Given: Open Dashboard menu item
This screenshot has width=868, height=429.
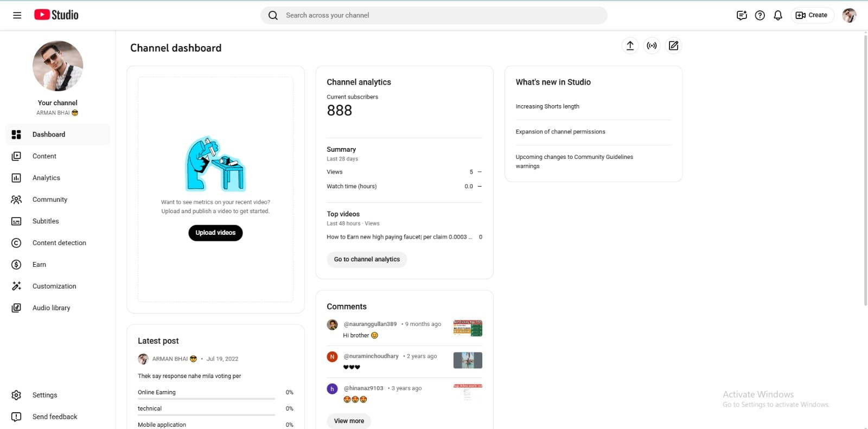Looking at the screenshot, I should [x=58, y=135].
